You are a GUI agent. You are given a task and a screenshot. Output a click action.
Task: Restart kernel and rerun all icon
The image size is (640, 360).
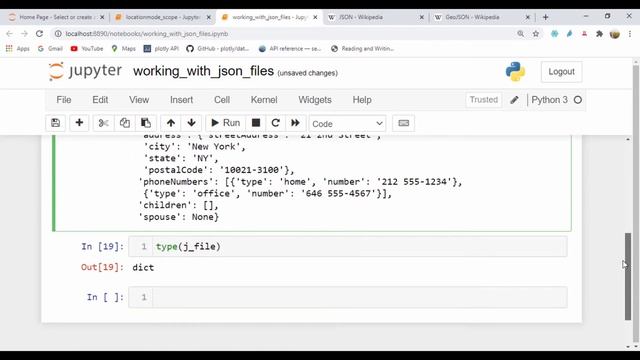tap(295, 123)
